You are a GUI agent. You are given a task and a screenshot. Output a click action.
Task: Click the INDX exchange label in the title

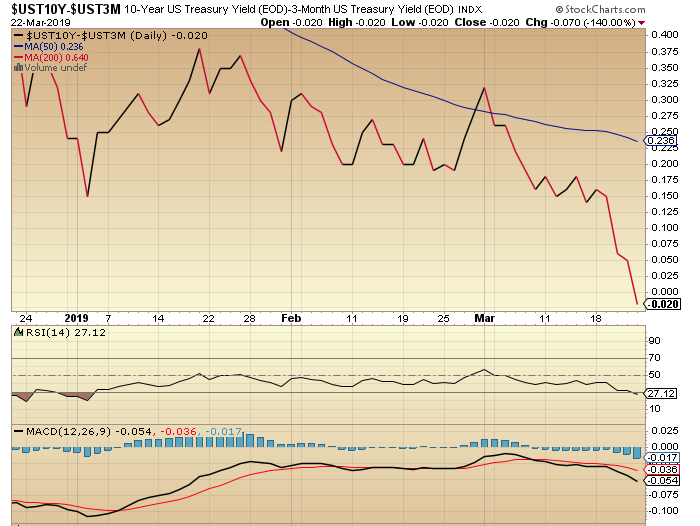coord(471,9)
